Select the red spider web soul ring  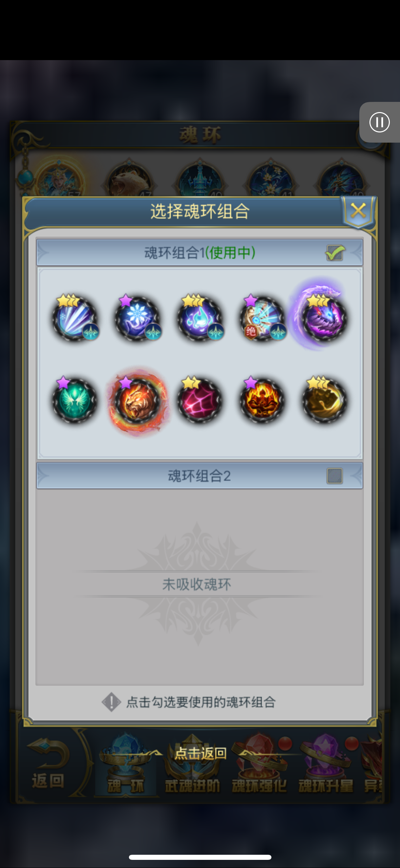click(199, 401)
